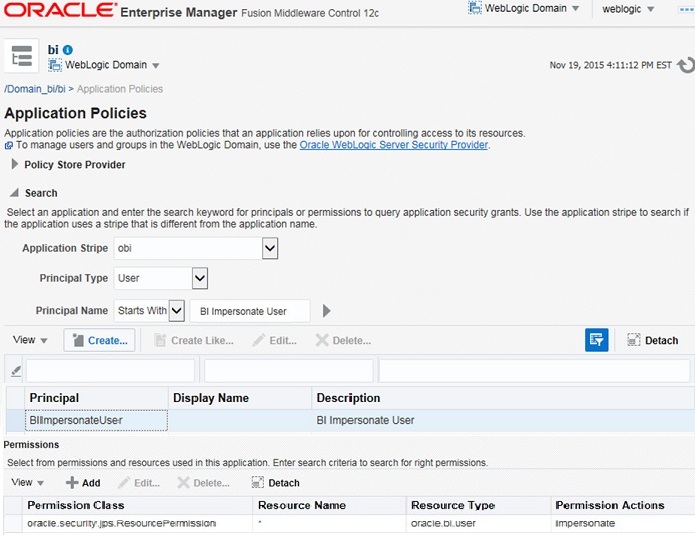Click the filter row pencil icon
This screenshot has width=695, height=540.
click(15, 371)
